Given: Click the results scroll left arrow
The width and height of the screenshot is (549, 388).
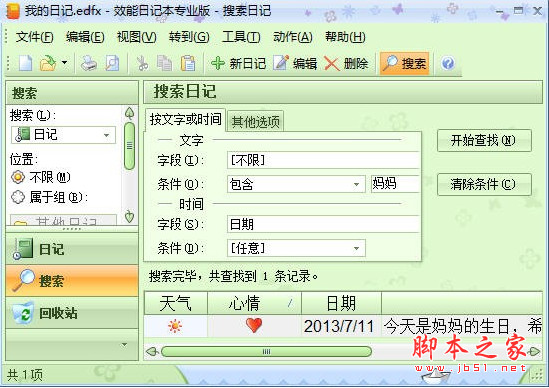Looking at the screenshot, I should pyautogui.click(x=152, y=352).
